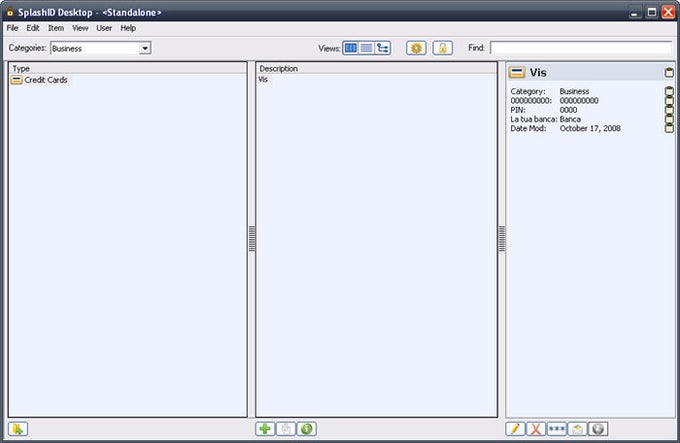Open the Help menu
Image resolution: width=680 pixels, height=443 pixels.
128,28
